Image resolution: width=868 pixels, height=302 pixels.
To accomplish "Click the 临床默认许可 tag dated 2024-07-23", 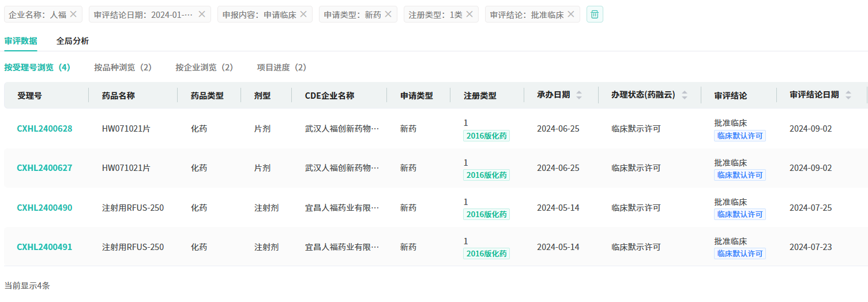I will pos(739,253).
